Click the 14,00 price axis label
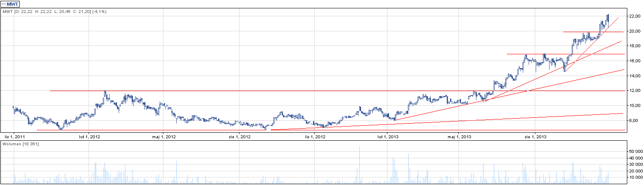This screenshot has width=644, height=185. pos(636,76)
